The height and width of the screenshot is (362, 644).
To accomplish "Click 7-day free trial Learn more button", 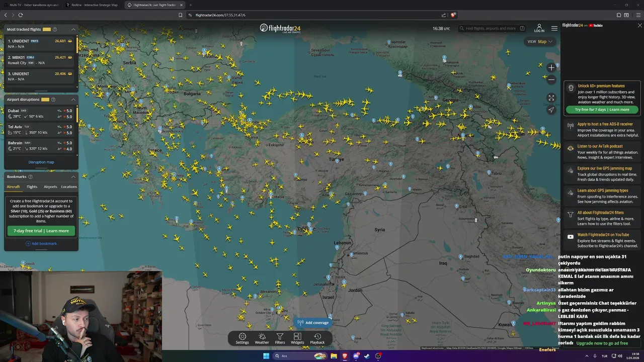I will 41,231.
